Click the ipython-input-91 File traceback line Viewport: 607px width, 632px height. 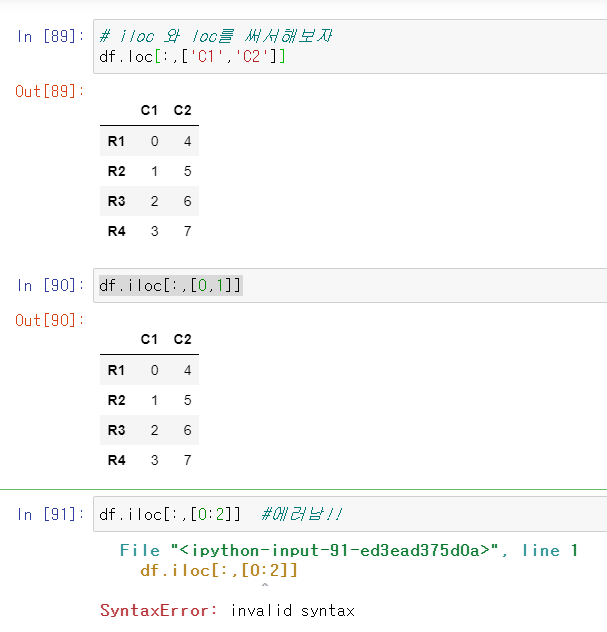point(349,551)
